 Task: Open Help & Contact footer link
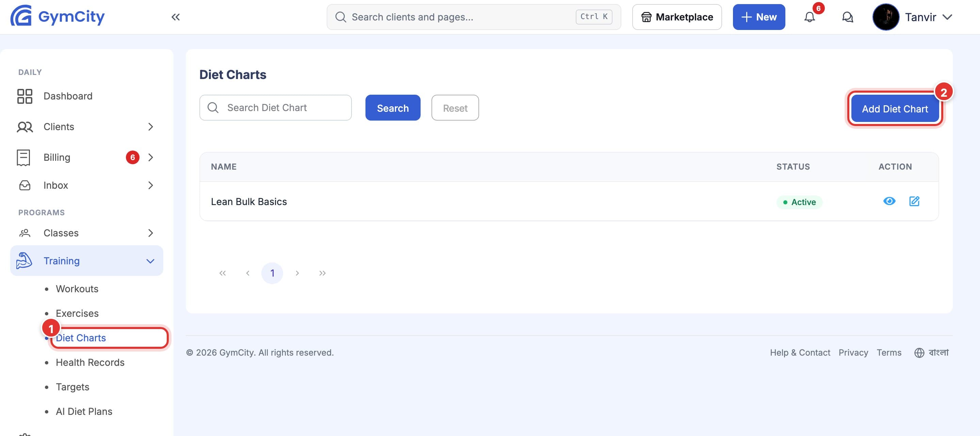[x=800, y=353]
